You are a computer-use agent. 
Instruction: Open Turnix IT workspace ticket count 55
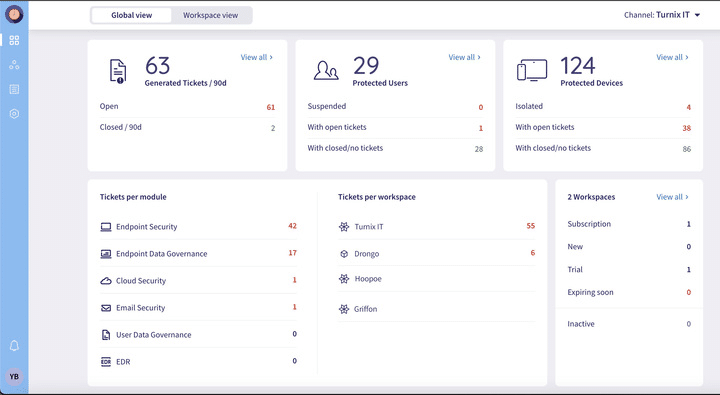pyautogui.click(x=531, y=226)
